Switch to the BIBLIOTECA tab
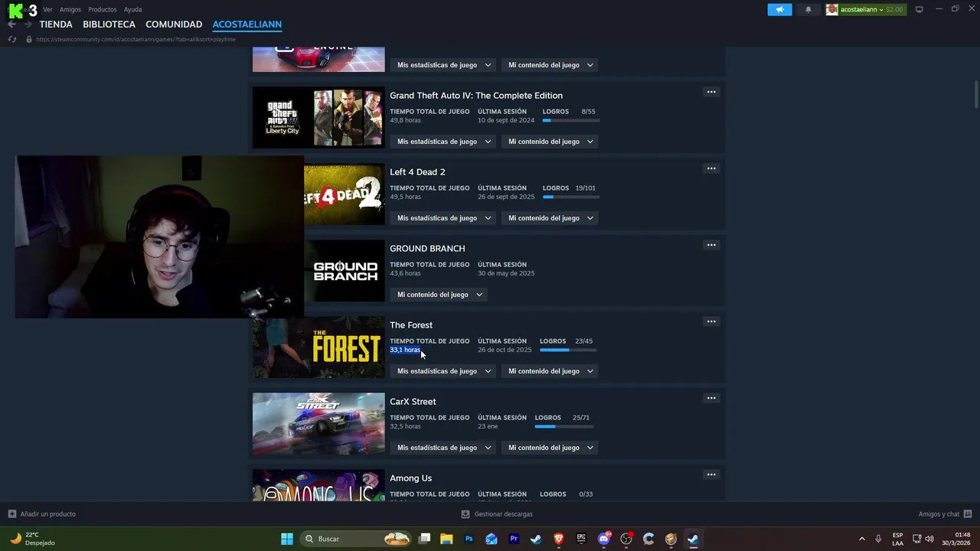The height and width of the screenshot is (551, 980). tap(109, 24)
